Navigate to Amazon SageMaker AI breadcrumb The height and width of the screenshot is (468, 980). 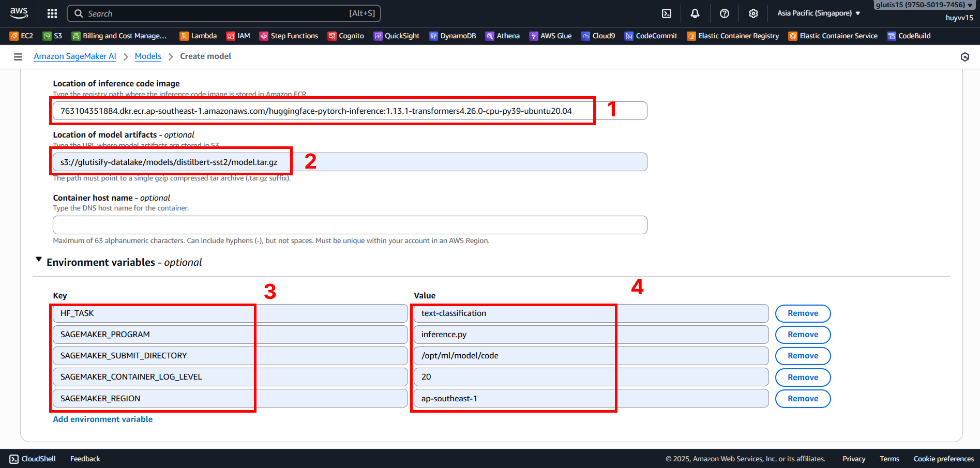tap(75, 56)
